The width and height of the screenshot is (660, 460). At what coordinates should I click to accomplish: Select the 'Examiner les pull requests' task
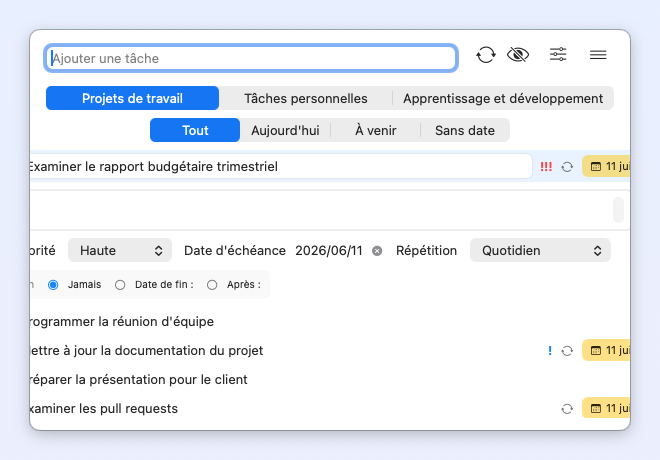pos(330,409)
